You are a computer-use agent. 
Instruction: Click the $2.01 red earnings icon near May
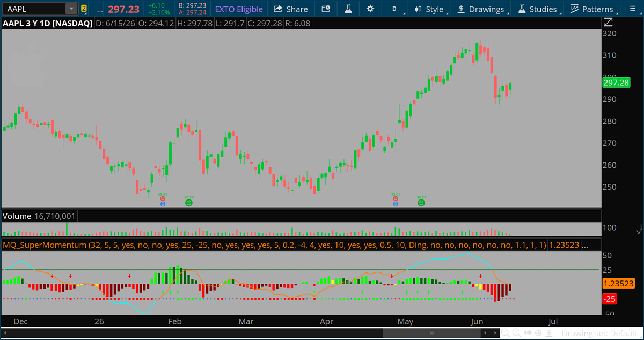click(x=396, y=198)
